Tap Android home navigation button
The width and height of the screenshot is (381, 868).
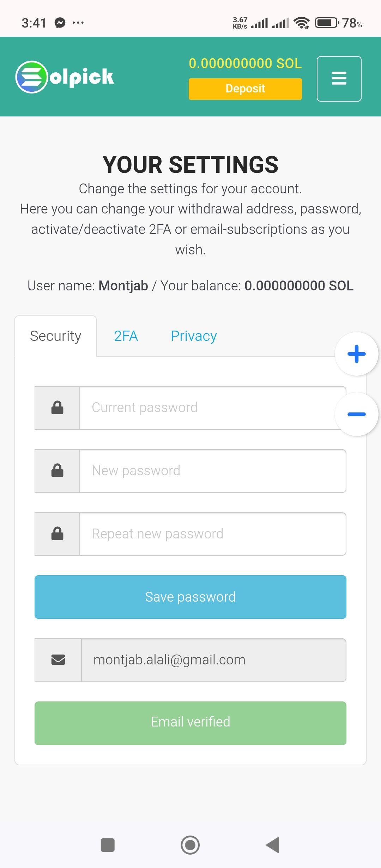(190, 845)
